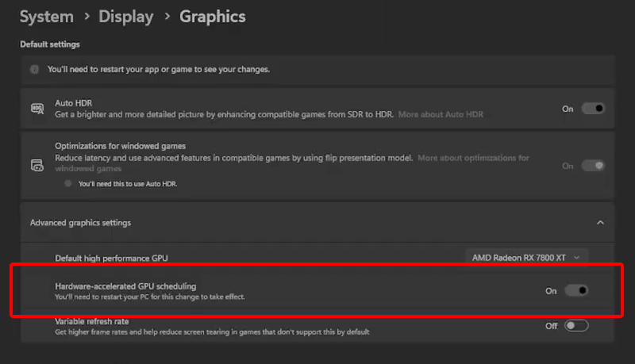Click the 'Optimizations for windowed games' title
Viewport: 635px width, 364px height.
[x=121, y=146]
